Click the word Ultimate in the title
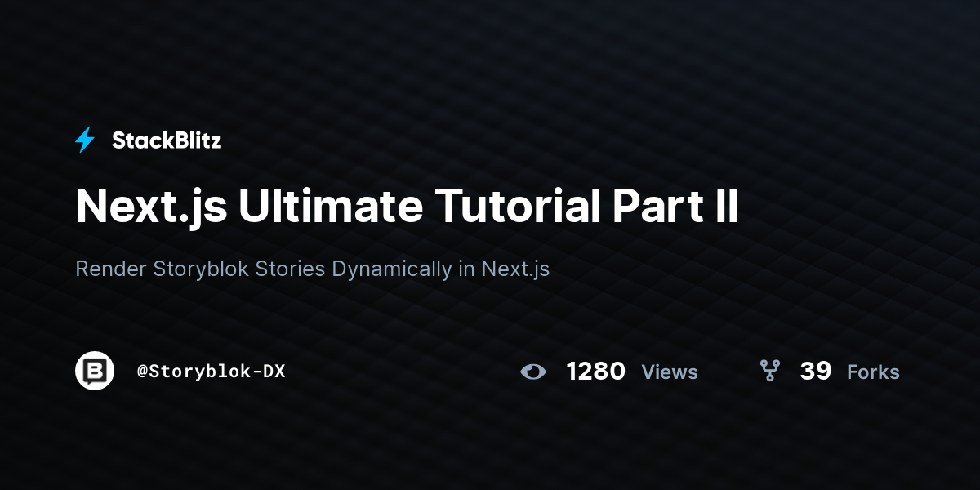 point(331,207)
